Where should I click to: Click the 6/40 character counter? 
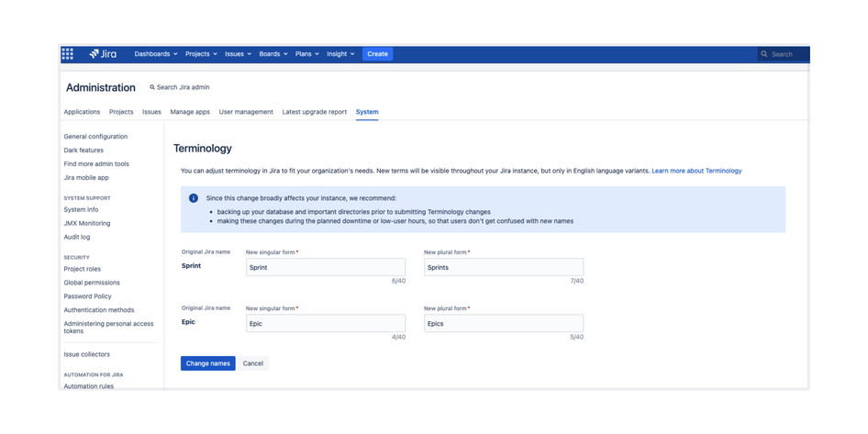point(398,281)
